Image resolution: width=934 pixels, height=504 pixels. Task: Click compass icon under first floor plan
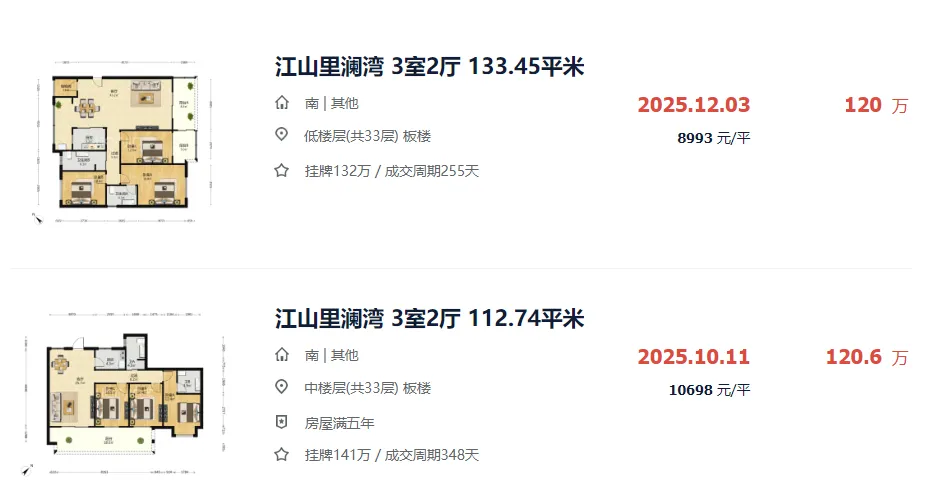(x=38, y=216)
